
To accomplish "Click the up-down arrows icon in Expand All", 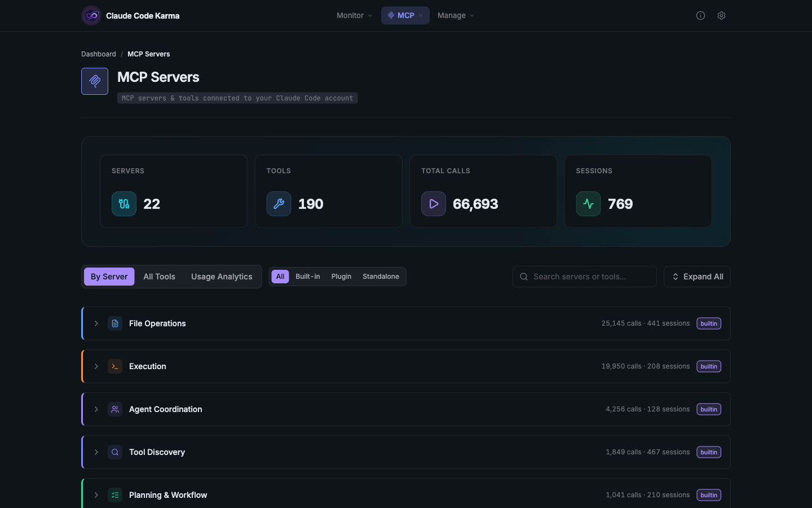I will 676,277.
